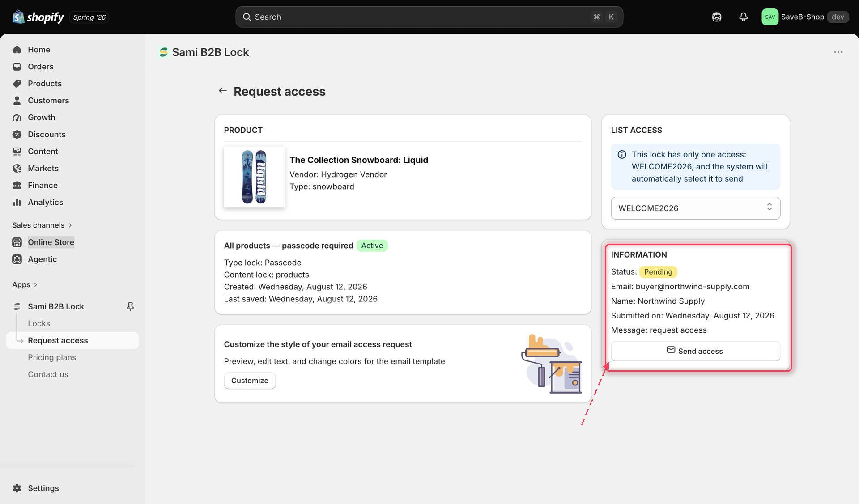Click 'Name: Northwind Supply' text
Screen dimensions: 859x504
[658, 301]
